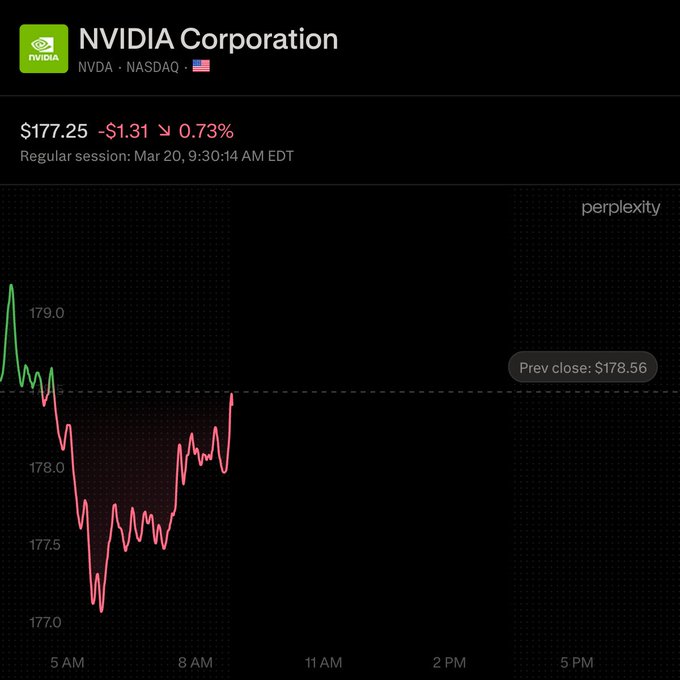The image size is (680, 680).
Task: Click the 179.0 price axis label
Action: tap(47, 313)
